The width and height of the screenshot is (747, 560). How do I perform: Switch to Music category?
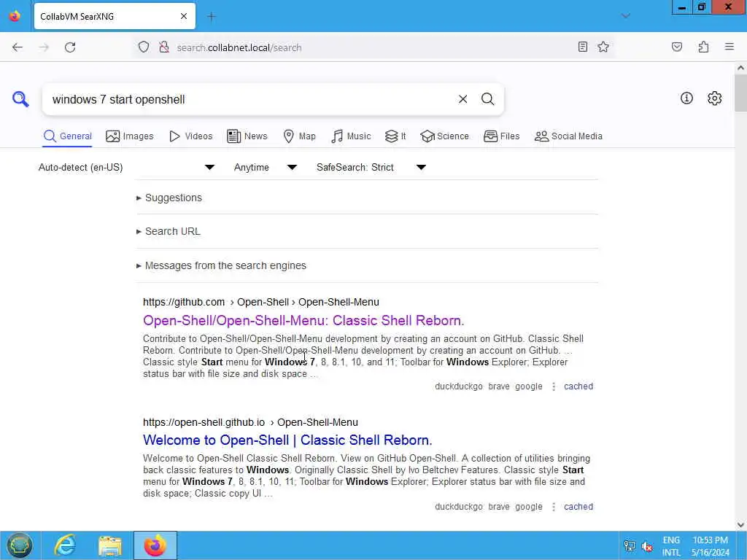tap(351, 136)
